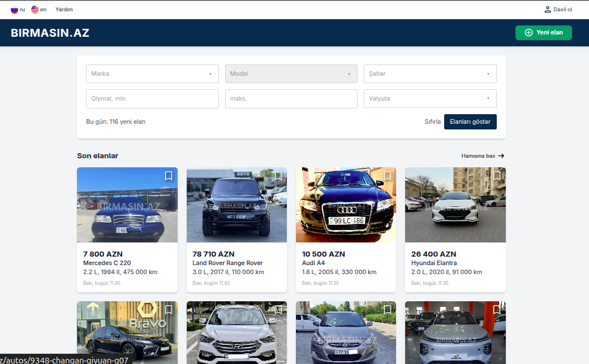Click the BIRMASIN.AZ logo
This screenshot has height=364, width=589.
tap(50, 33)
